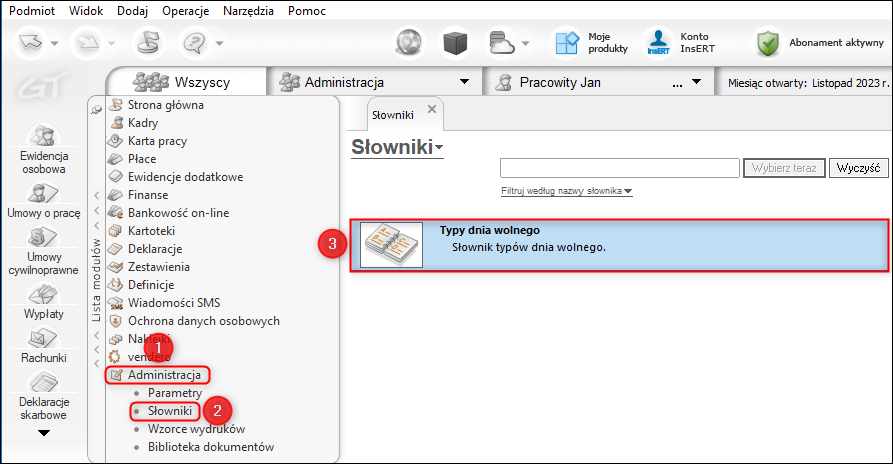Open Moje produkty
Image resolution: width=893 pixels, height=464 pixels.
591,43
